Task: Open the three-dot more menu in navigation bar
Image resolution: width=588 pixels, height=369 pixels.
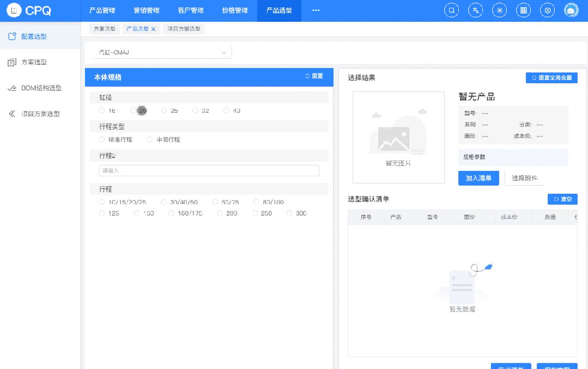Action: [x=316, y=10]
